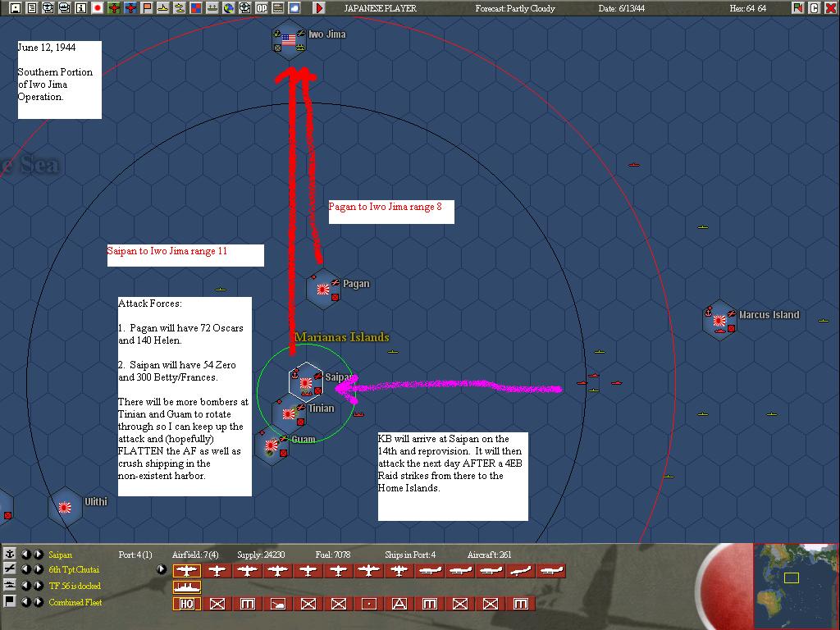
Task: Click left arrow next to 6th Tpt Chutai
Action: click(25, 569)
